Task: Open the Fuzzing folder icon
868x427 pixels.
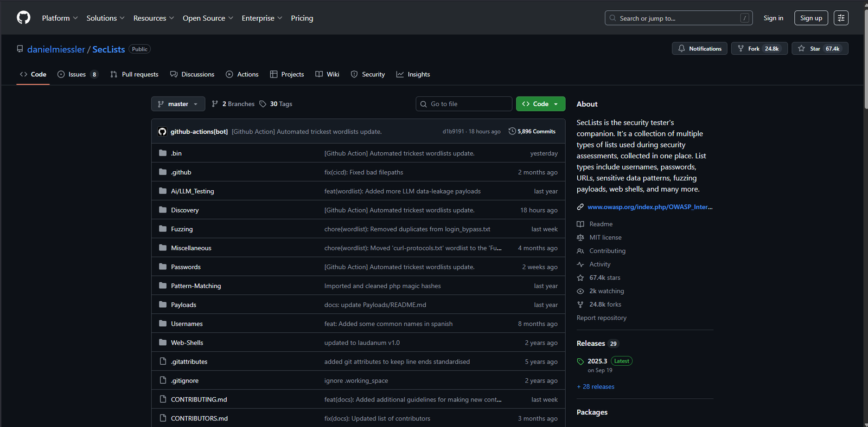Action: click(163, 229)
